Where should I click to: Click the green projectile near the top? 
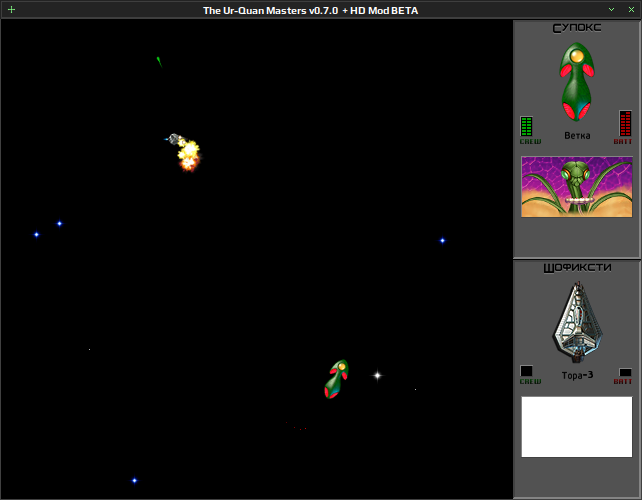(159, 61)
